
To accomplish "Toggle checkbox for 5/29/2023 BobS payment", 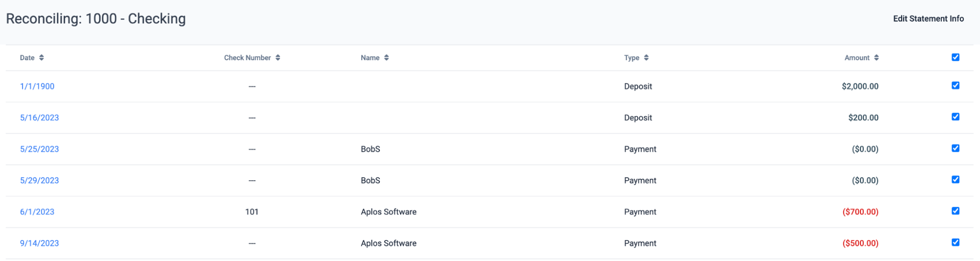I will [x=955, y=180].
